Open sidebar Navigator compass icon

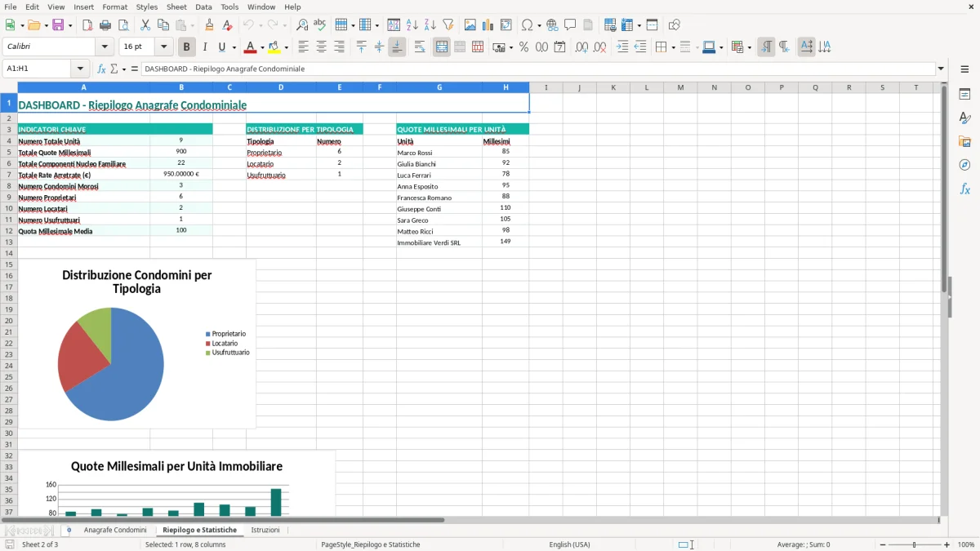click(964, 165)
